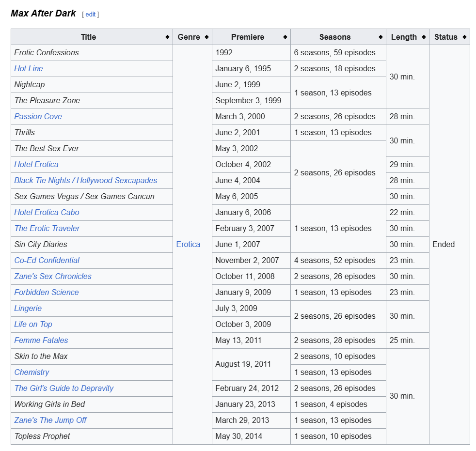Image resolution: width=476 pixels, height=451 pixels.
Task: Click the January 6, 1995 premiere date
Action: point(243,68)
